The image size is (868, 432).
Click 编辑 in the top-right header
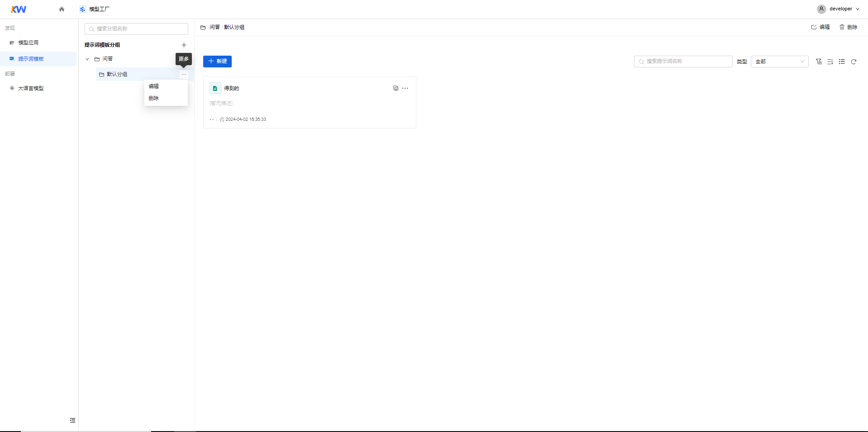820,27
